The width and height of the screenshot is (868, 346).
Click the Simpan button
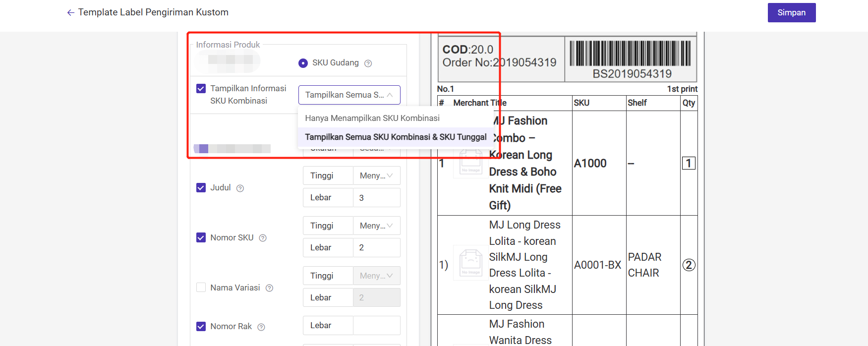click(x=791, y=13)
